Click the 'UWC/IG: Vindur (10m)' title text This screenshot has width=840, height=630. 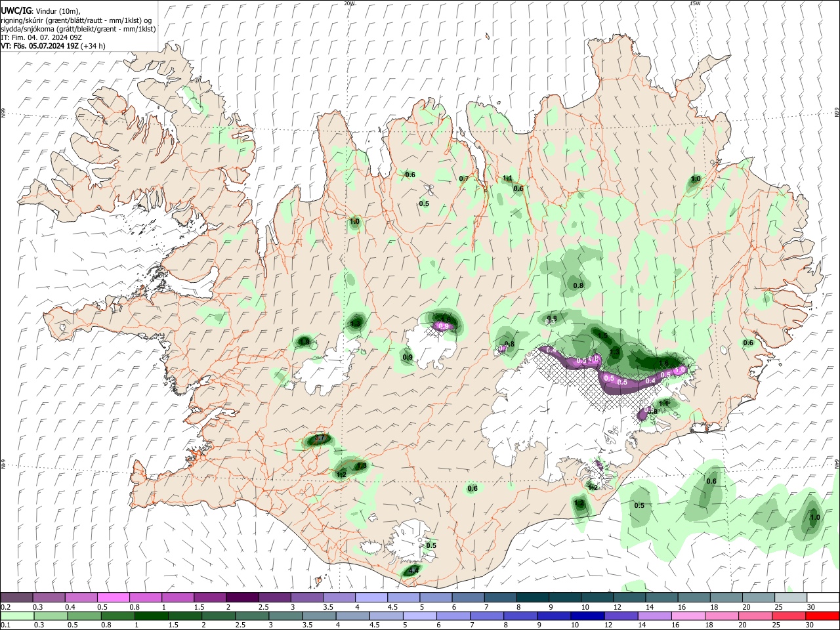coord(41,11)
